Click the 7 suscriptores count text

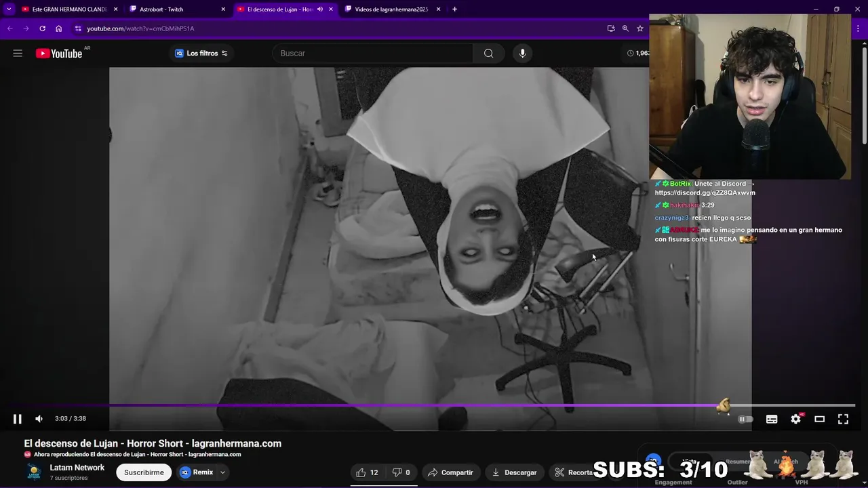coord(68,478)
